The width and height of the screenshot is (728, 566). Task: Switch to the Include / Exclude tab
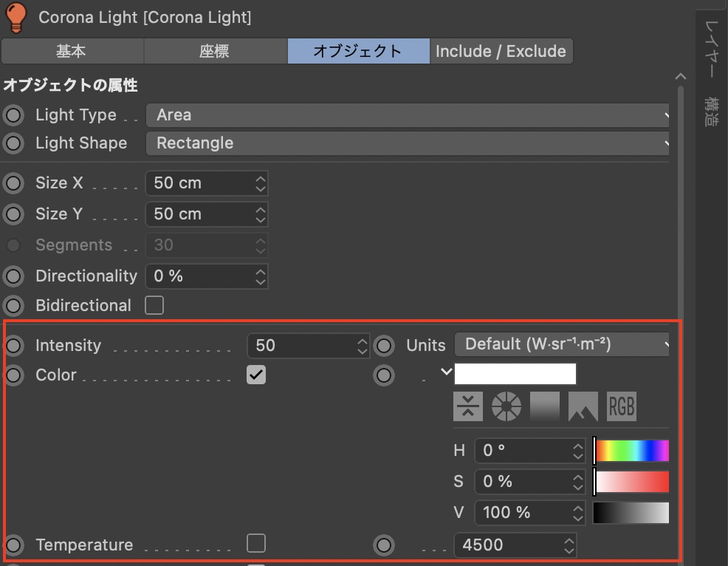(501, 52)
